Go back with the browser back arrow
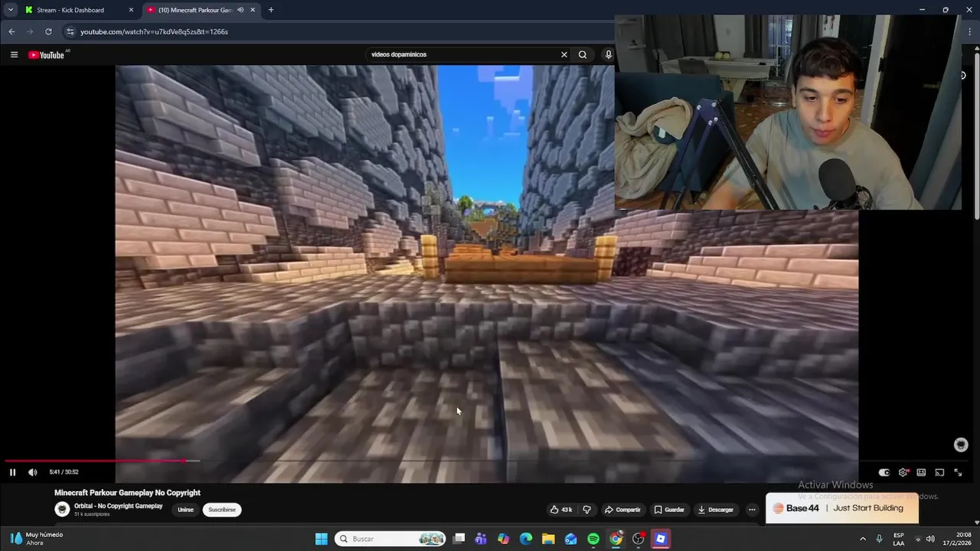Image resolution: width=980 pixels, height=551 pixels. coord(11,31)
